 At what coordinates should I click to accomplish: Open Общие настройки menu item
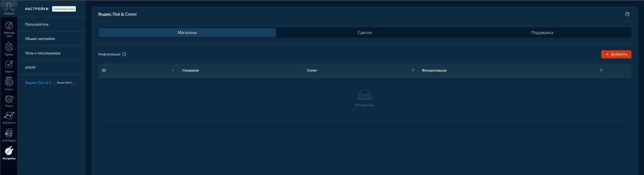coord(51,39)
